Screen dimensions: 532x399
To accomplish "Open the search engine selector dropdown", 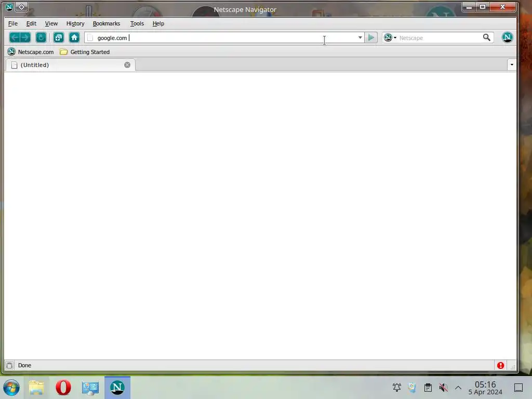I will (x=390, y=37).
